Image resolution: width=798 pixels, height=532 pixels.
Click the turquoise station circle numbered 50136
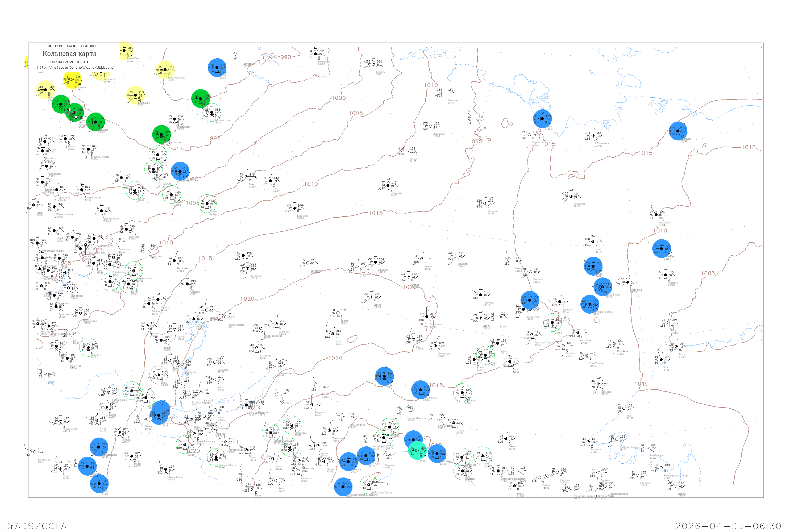coord(417,451)
